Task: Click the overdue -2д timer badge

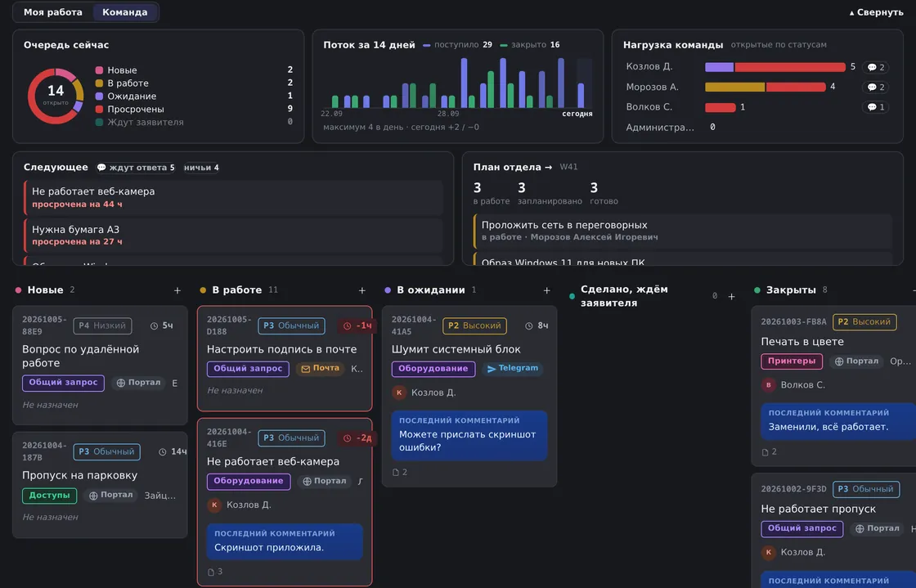Action: pos(357,438)
